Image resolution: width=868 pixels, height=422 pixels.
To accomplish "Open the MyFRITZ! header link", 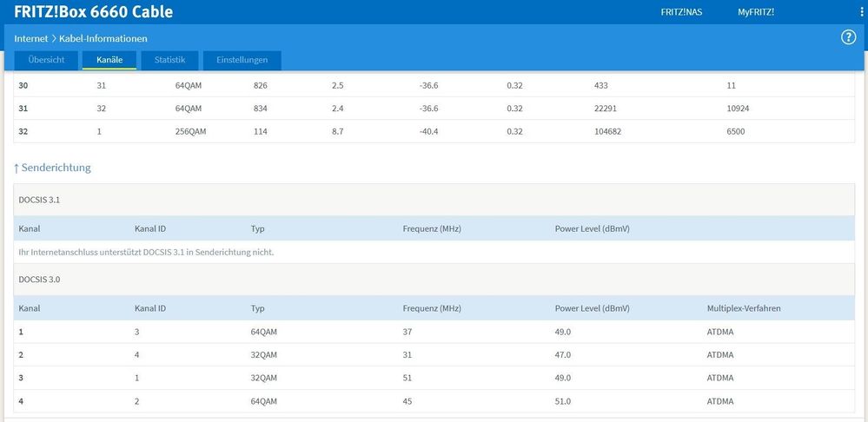I will [755, 12].
